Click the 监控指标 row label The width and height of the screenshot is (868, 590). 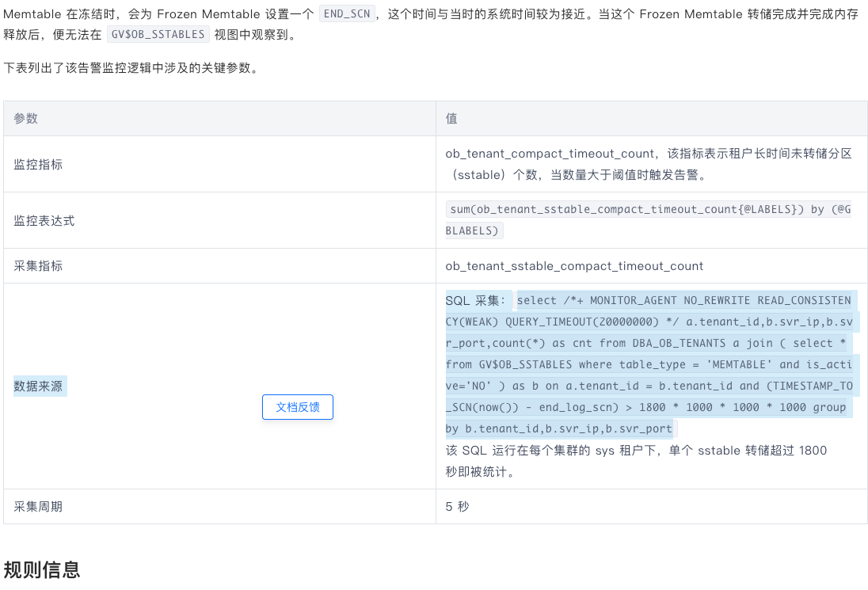[38, 165]
